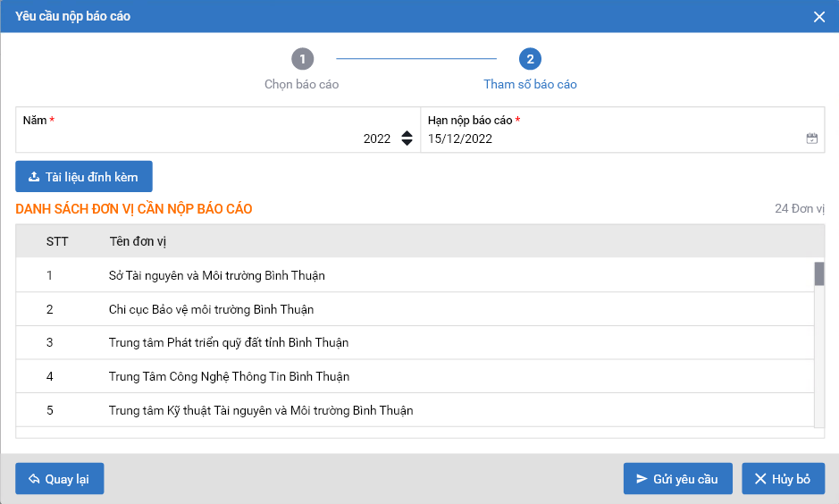This screenshot has height=504, width=839.
Task: Send request with Gửi yêu cầu button
Action: pyautogui.click(x=677, y=479)
